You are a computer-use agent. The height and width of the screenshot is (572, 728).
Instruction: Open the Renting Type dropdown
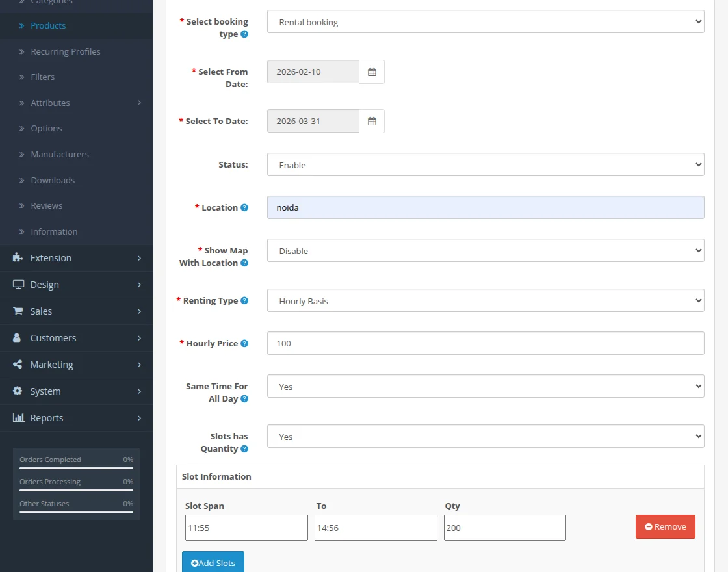pyautogui.click(x=485, y=301)
